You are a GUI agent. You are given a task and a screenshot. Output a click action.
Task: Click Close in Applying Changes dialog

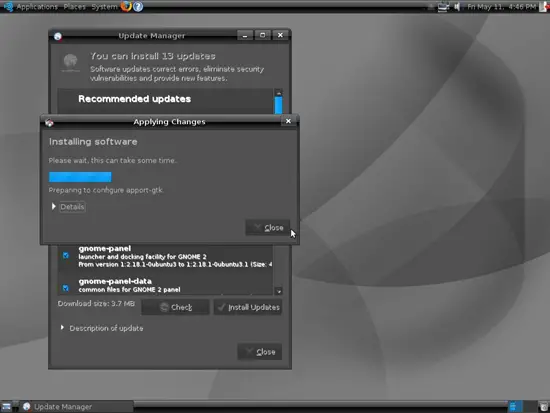click(x=268, y=228)
